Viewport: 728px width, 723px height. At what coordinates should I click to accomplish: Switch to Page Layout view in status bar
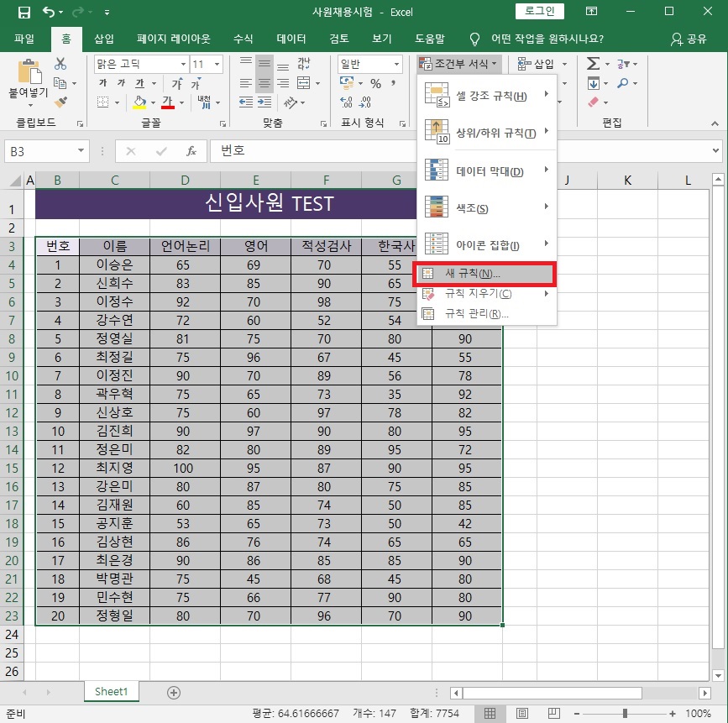point(521,713)
